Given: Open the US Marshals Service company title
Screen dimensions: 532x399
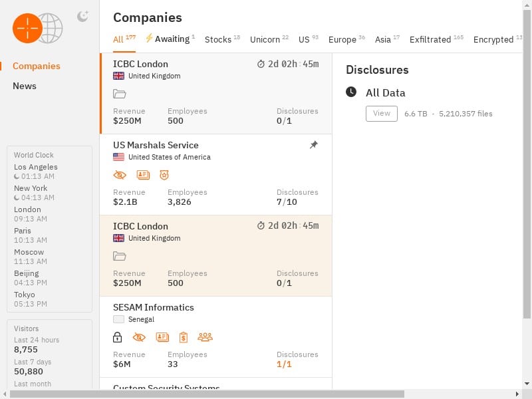Looking at the screenshot, I should [156, 145].
